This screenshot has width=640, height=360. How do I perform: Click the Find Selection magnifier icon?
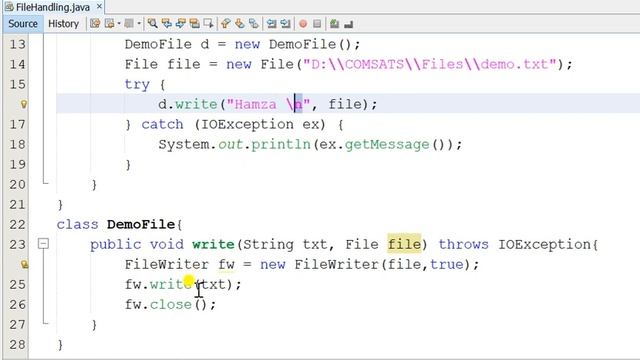pos(153,24)
